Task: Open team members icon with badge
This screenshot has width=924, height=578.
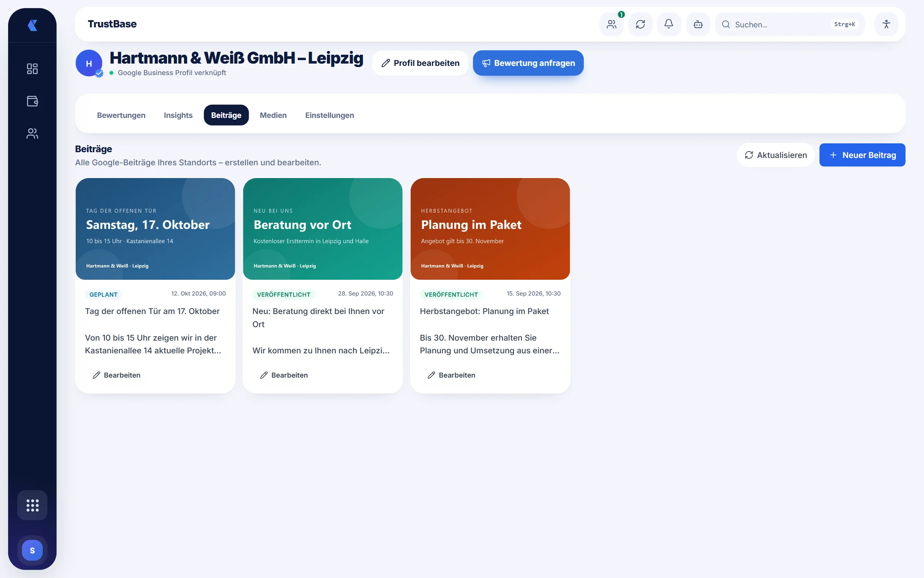Action: point(611,24)
